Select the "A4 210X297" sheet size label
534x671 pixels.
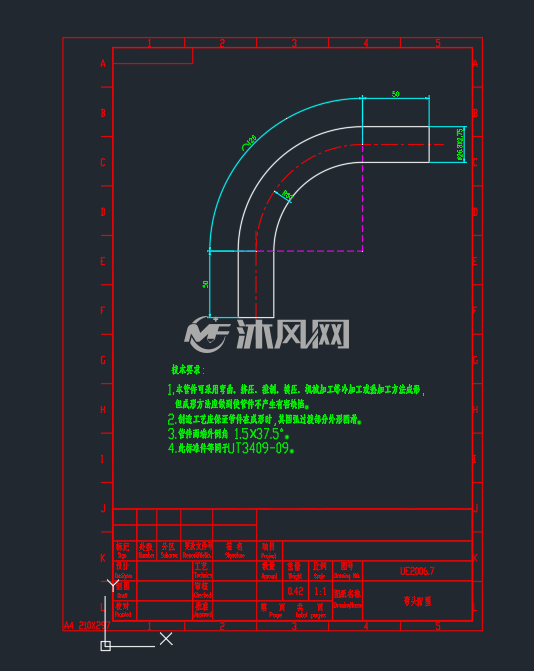pyautogui.click(x=87, y=625)
